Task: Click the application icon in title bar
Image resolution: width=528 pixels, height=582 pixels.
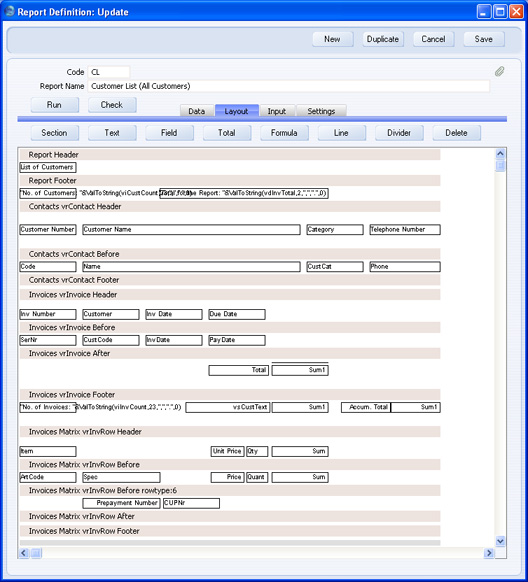Action: (9, 12)
